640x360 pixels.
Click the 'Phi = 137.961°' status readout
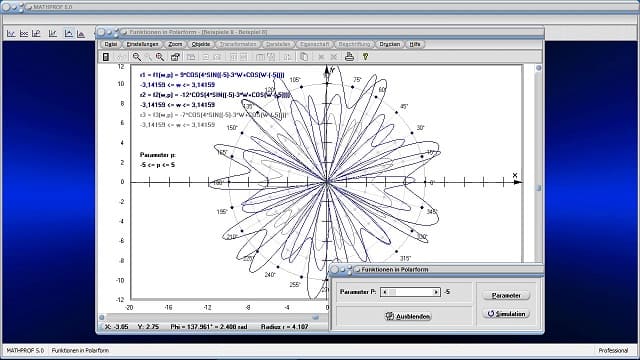(209, 327)
